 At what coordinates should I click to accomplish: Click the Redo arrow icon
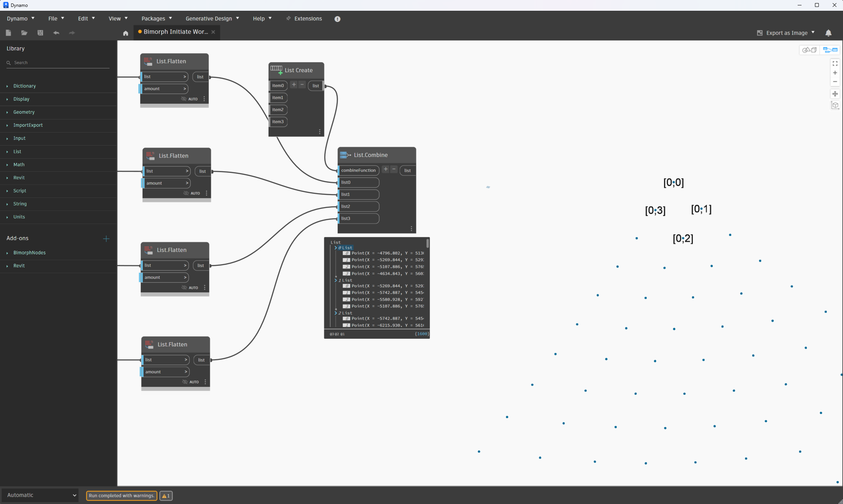point(72,33)
